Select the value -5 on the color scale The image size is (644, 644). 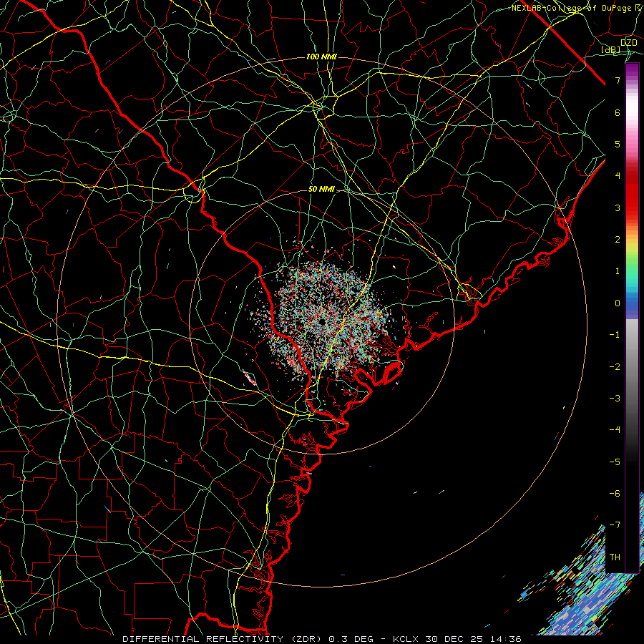click(615, 462)
